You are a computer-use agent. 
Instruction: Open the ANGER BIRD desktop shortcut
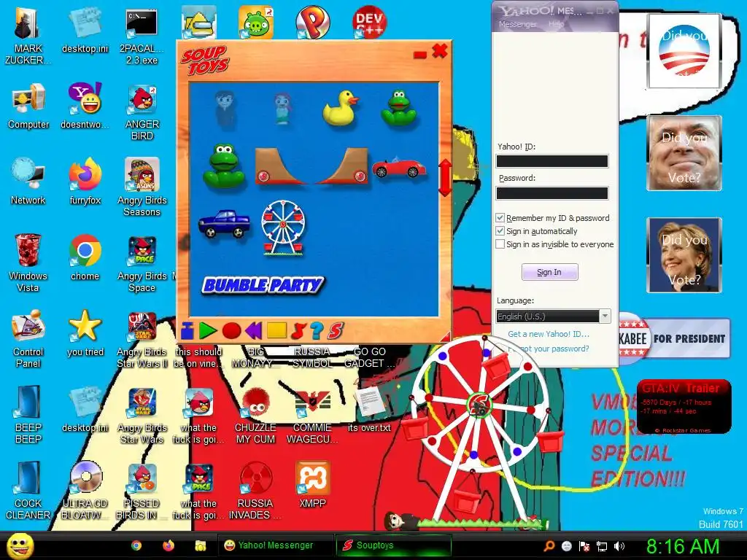[x=142, y=112]
